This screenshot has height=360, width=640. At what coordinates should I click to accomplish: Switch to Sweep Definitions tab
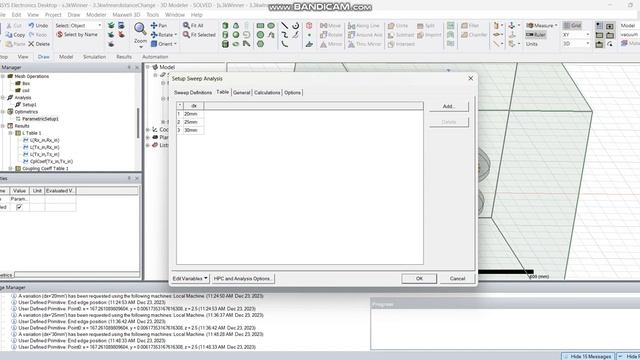[193, 93]
